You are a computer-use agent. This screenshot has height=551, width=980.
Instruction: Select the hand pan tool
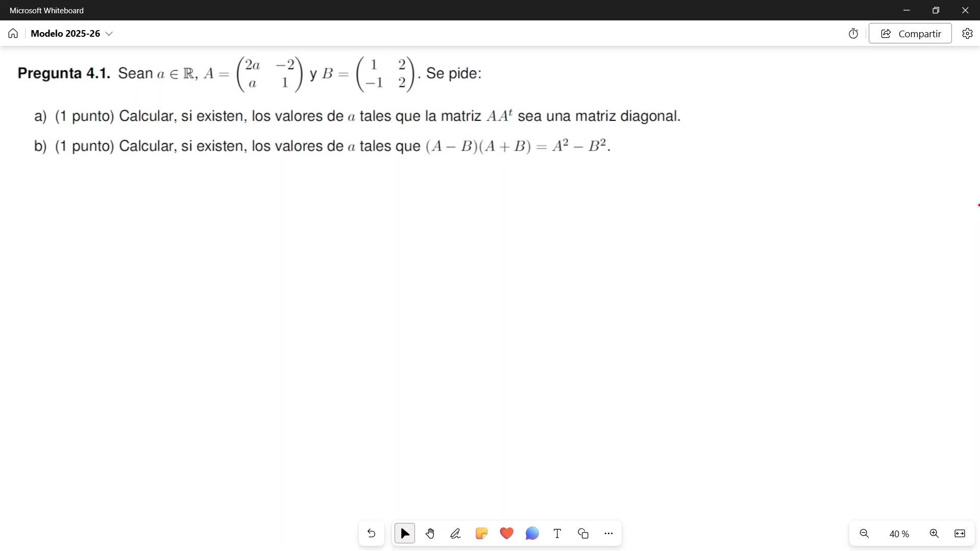430,534
